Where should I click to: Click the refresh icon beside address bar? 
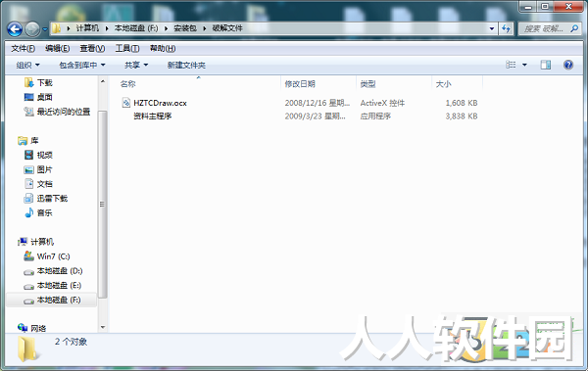tap(506, 28)
